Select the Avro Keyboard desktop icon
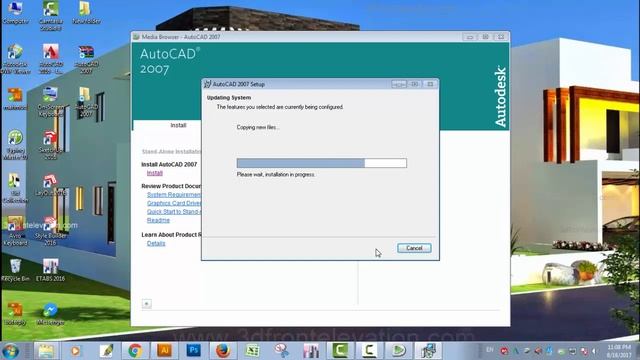 (x=16, y=231)
